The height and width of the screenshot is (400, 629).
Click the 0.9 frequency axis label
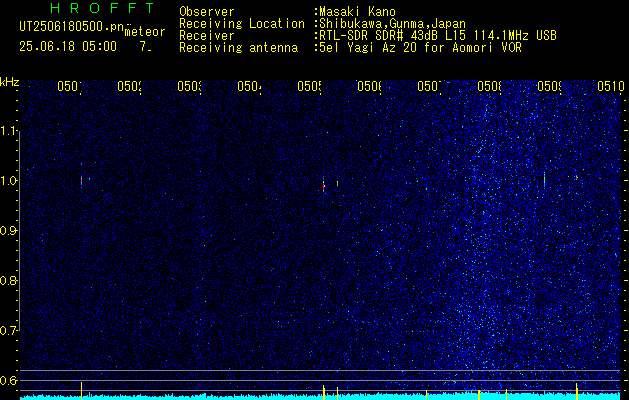pos(9,231)
